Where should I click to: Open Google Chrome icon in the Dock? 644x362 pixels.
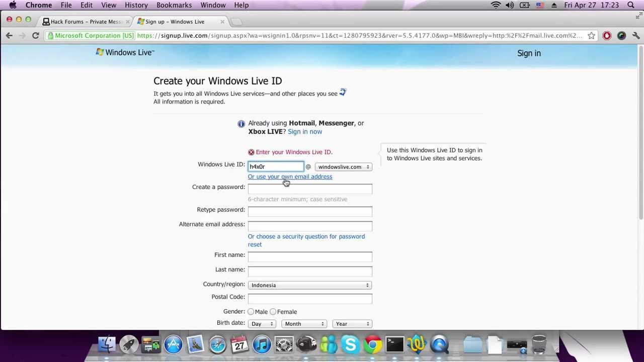373,344
